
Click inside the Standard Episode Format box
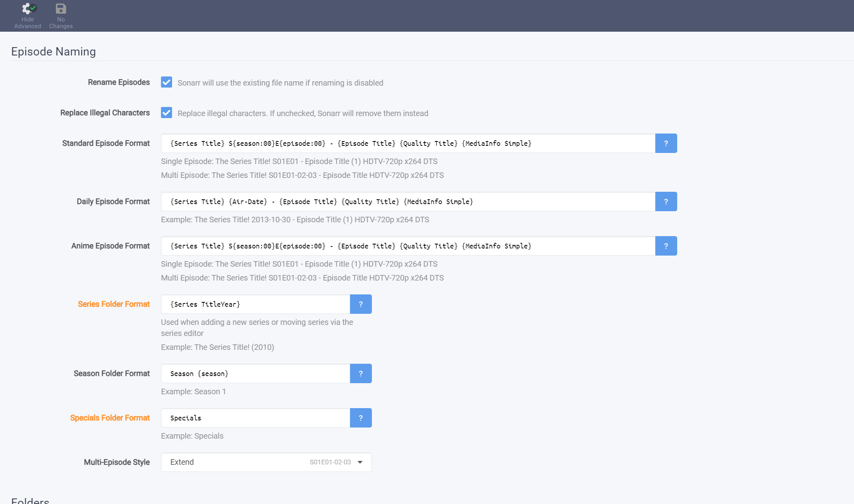coord(396,143)
